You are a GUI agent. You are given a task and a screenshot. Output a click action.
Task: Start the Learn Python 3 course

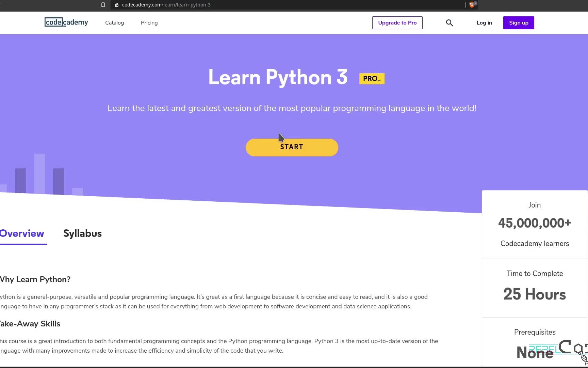[292, 147]
